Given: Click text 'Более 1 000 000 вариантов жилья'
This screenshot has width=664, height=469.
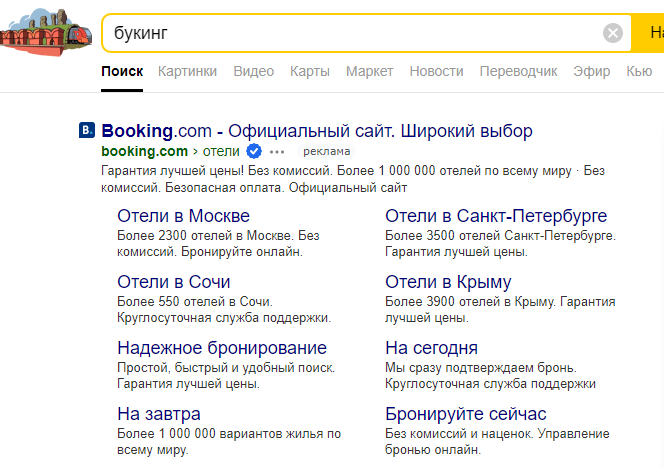Looking at the screenshot, I should coord(220,433).
